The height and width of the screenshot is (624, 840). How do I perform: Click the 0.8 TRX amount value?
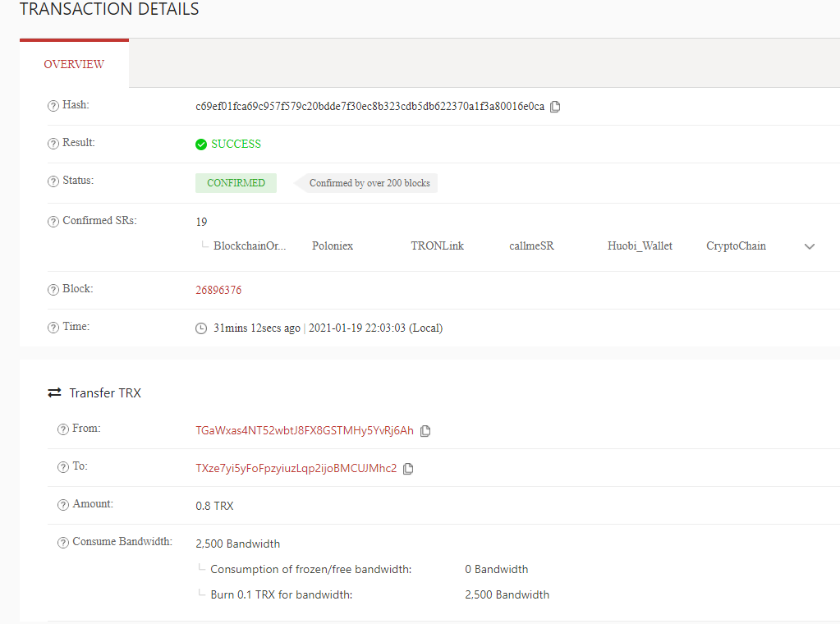(x=214, y=506)
